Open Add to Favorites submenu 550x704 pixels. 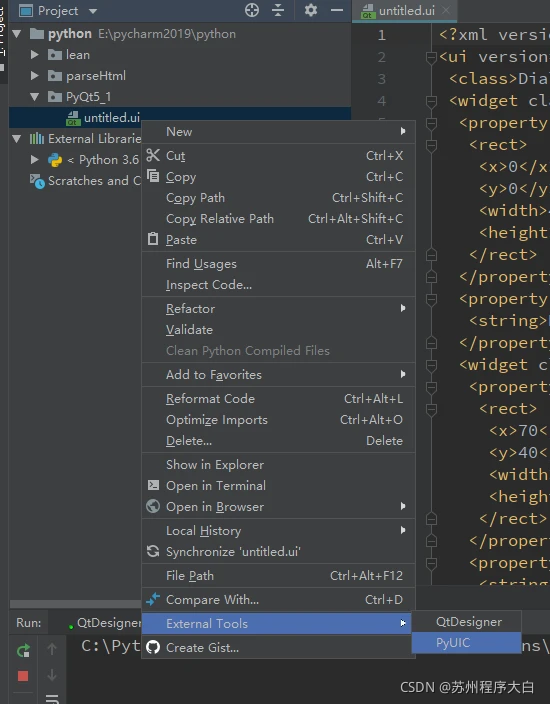pos(278,374)
